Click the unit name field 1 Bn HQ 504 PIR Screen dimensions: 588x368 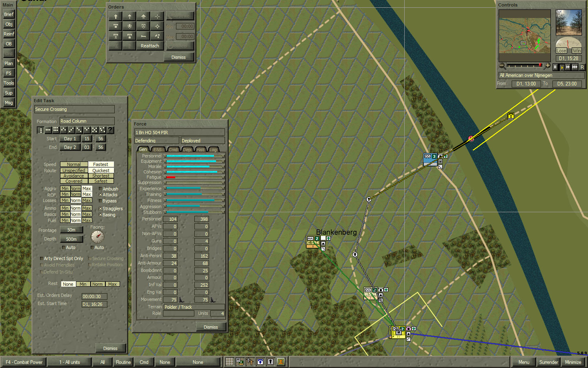pos(180,132)
